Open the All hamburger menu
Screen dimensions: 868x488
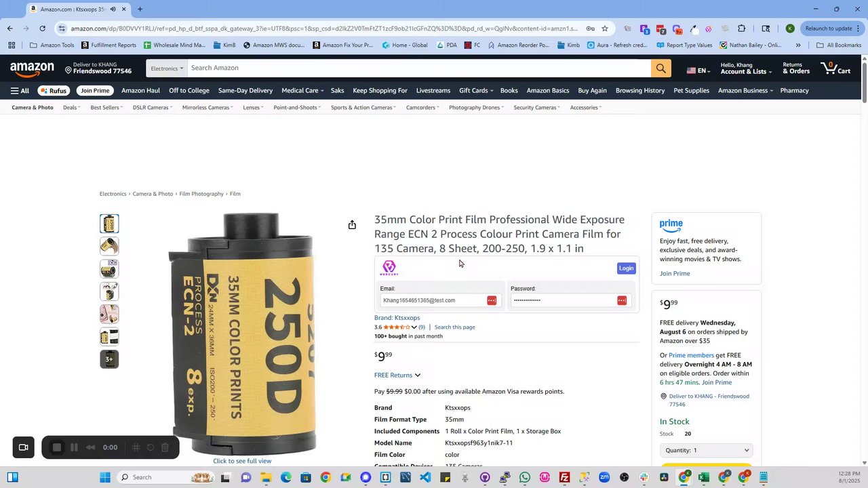click(20, 91)
